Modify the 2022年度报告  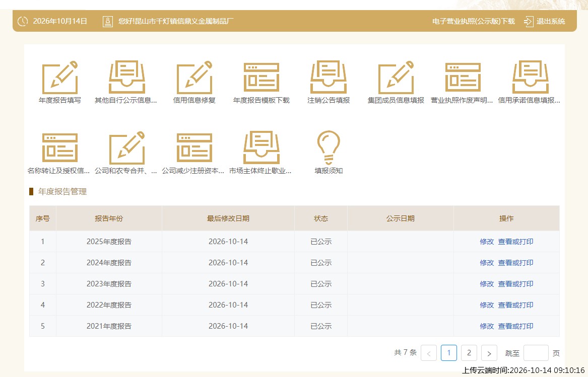487,305
